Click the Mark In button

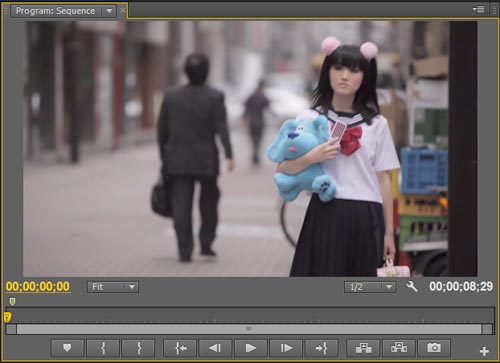(x=103, y=348)
